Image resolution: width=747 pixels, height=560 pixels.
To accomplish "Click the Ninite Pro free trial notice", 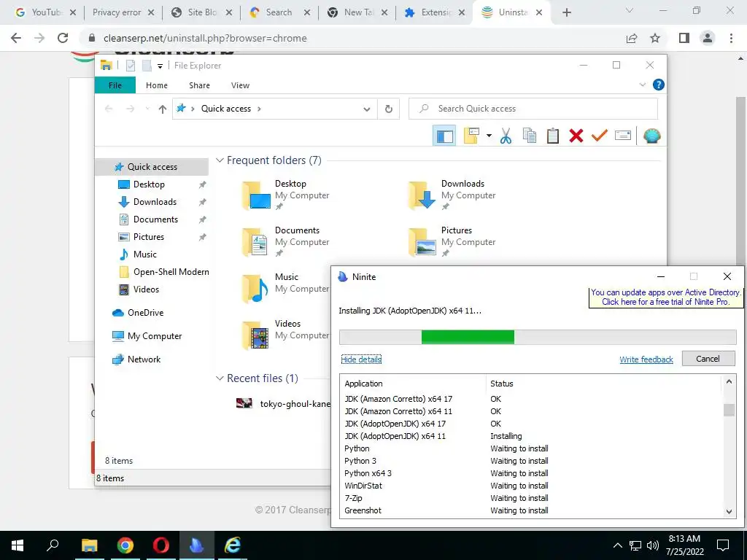I will point(665,297).
